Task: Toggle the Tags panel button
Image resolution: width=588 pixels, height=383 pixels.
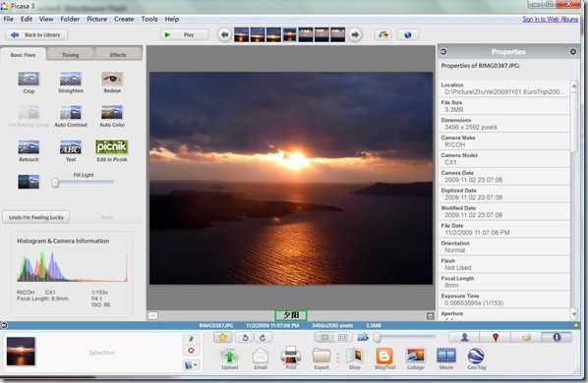Action: (x=526, y=337)
